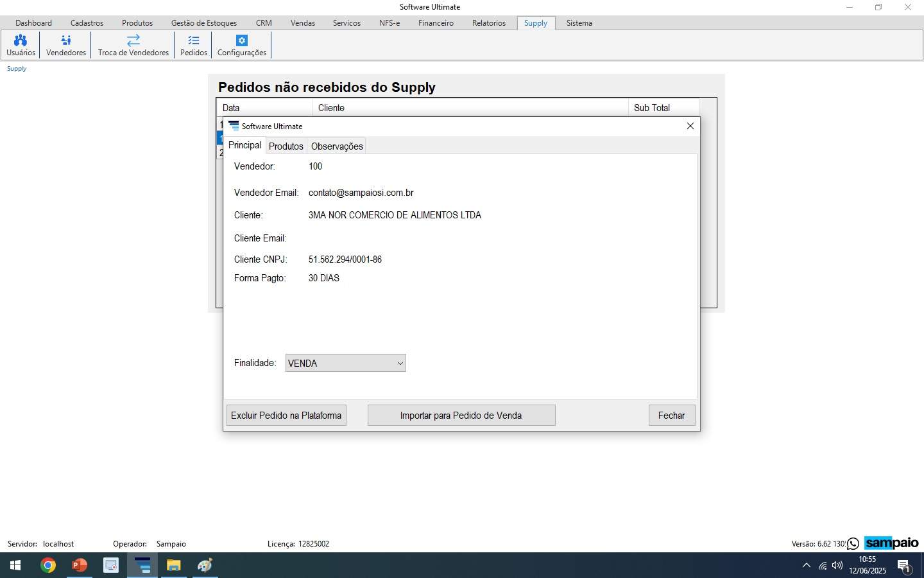Open the Cadastros menu tab
The height and width of the screenshot is (578, 924).
(x=87, y=23)
